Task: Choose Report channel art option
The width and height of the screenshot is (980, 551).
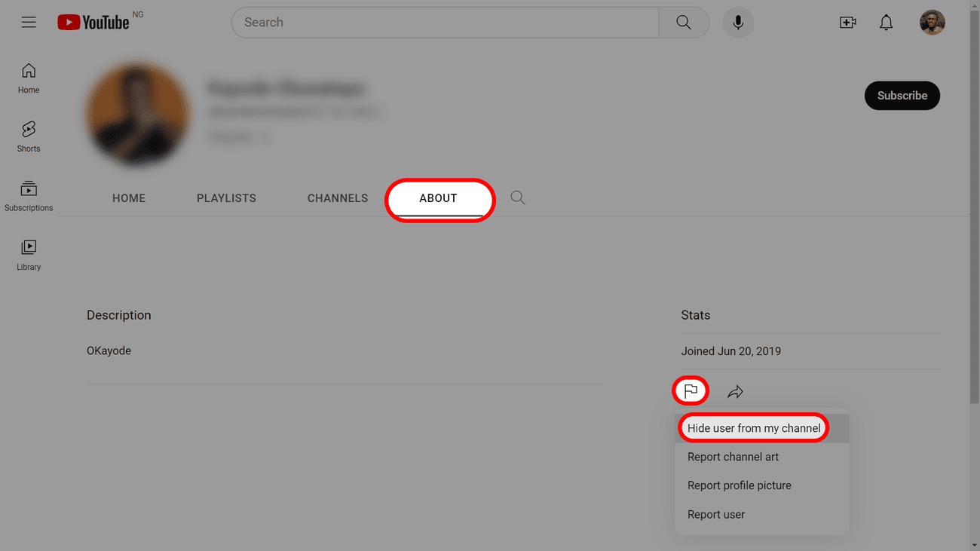Action: coord(733,457)
